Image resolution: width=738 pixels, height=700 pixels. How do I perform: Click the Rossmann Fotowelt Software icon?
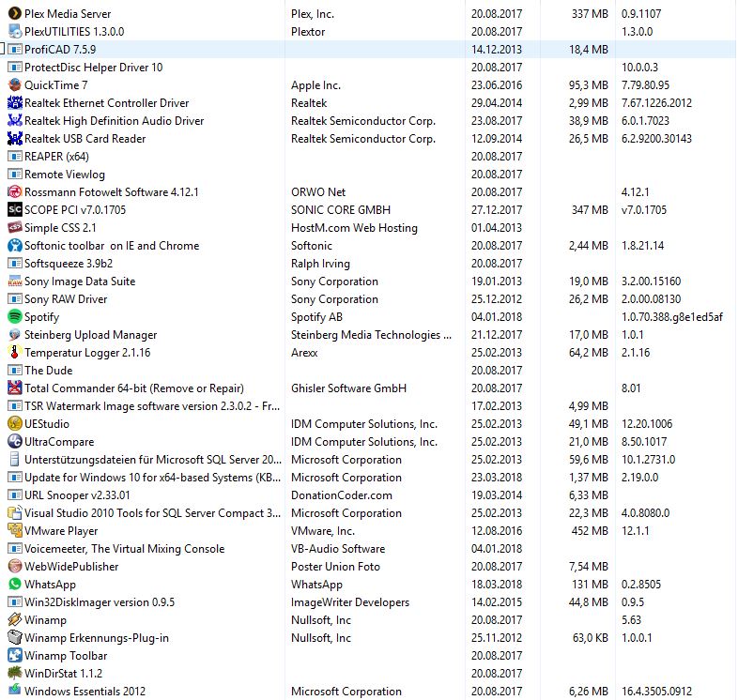[15, 192]
